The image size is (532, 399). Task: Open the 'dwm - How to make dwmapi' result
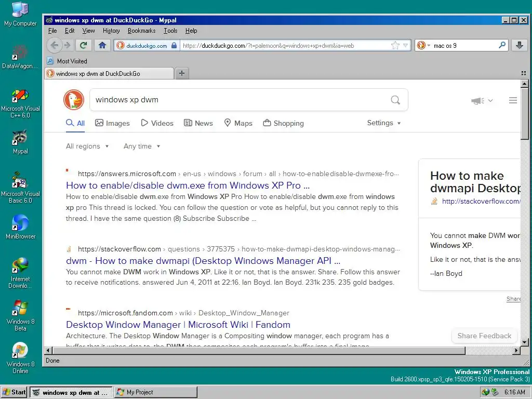coord(203,261)
